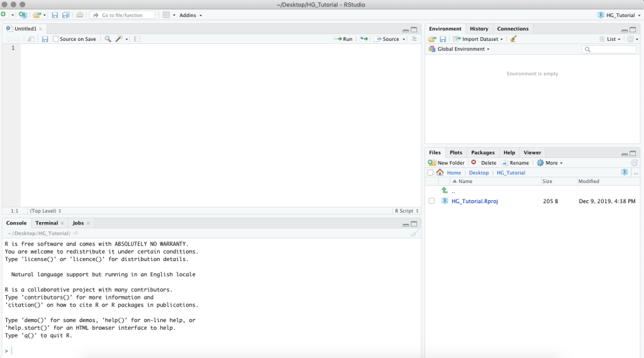This screenshot has width=644, height=358.
Task: Click the Go to file/function field
Action: [123, 15]
